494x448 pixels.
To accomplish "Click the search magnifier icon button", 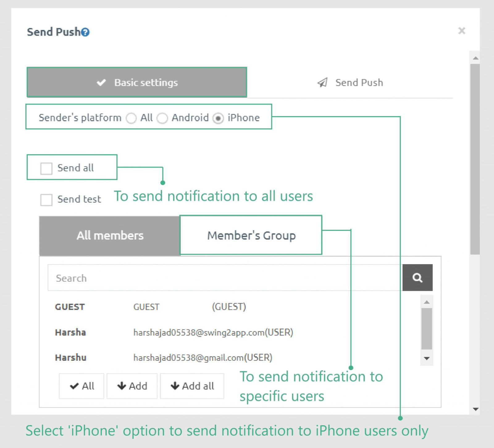I will (x=417, y=278).
